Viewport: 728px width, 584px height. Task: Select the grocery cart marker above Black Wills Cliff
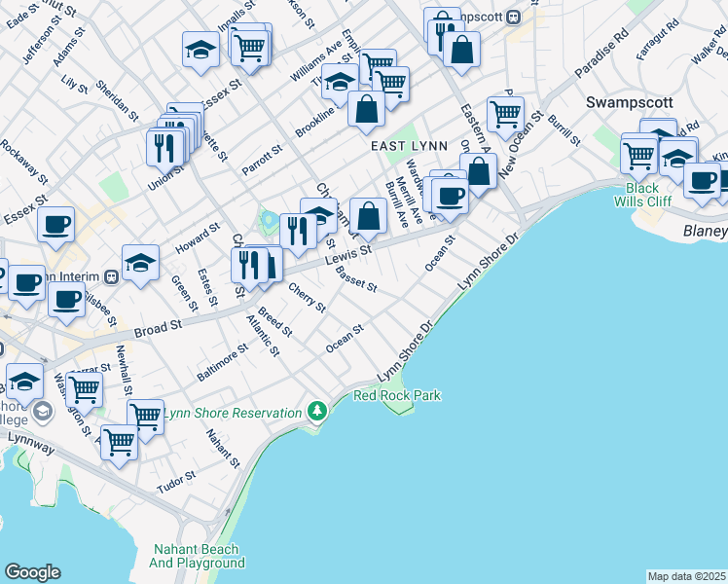point(638,155)
